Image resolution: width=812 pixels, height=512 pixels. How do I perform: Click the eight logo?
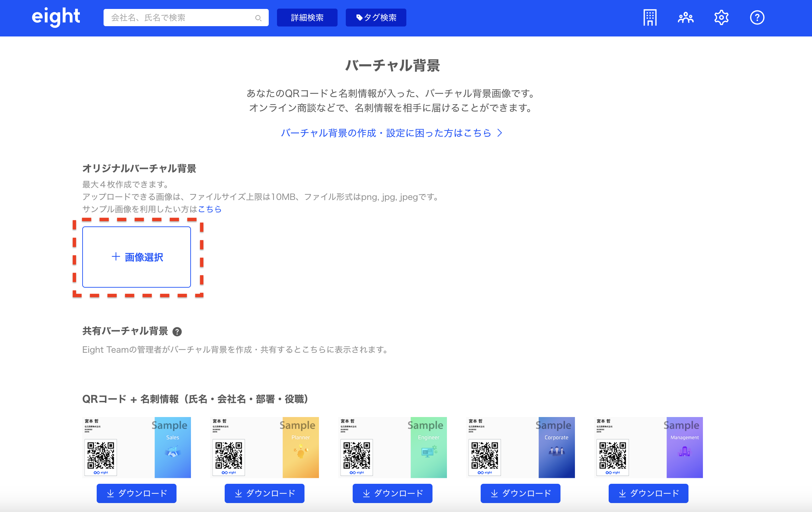coord(56,17)
